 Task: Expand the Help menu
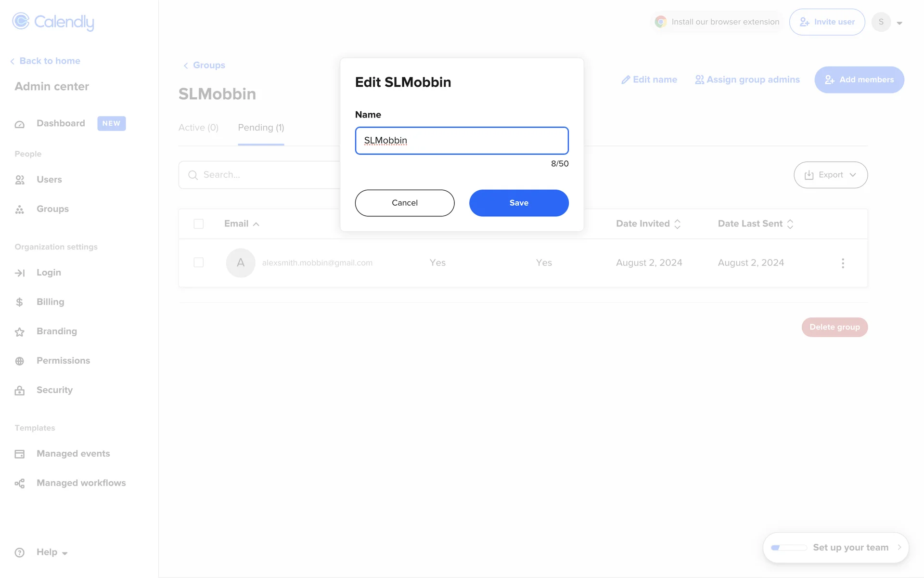(52, 552)
